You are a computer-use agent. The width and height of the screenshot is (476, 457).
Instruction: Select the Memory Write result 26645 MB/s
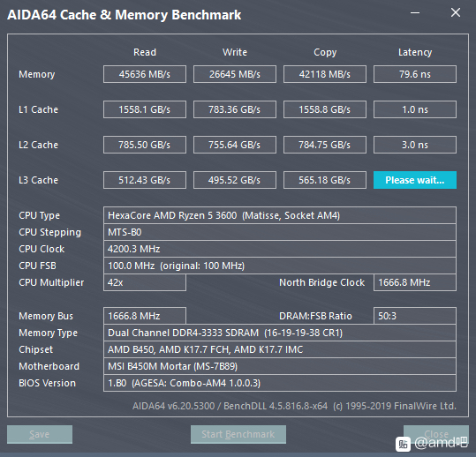tap(235, 74)
